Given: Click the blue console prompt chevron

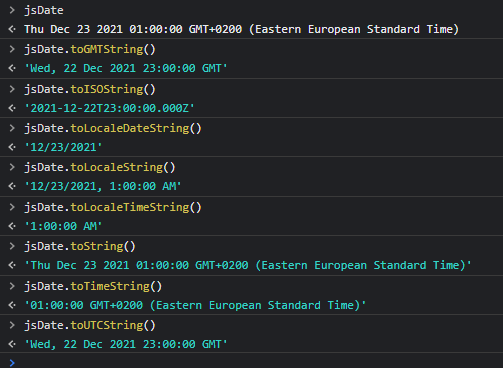Looking at the screenshot, I should (x=12, y=363).
